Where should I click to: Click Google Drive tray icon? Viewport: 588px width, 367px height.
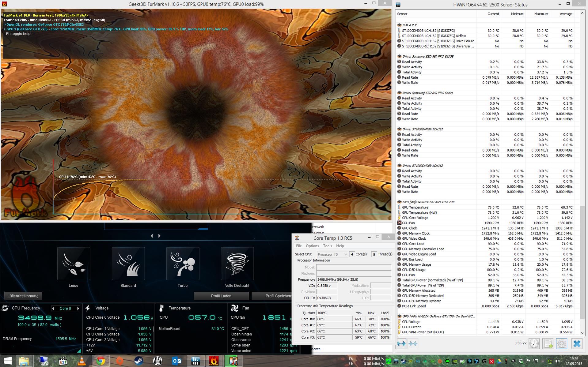click(x=499, y=361)
